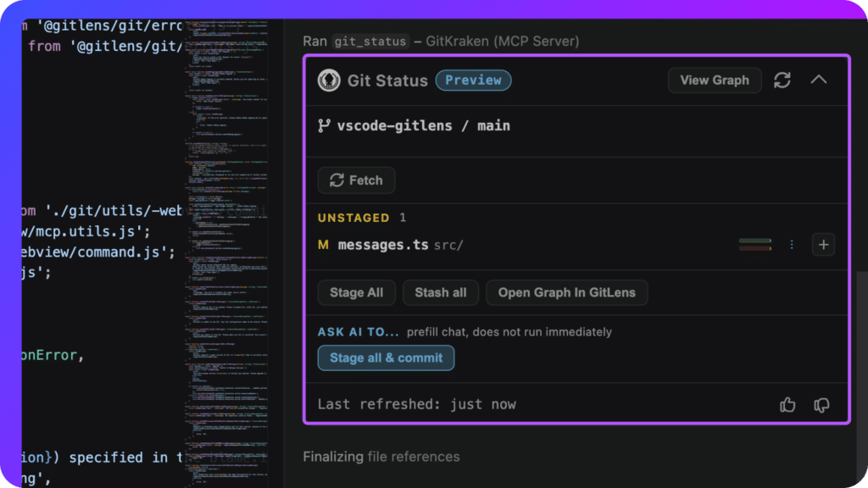
Task: Select the vscode-gitlens / main branch label
Action: pos(424,126)
